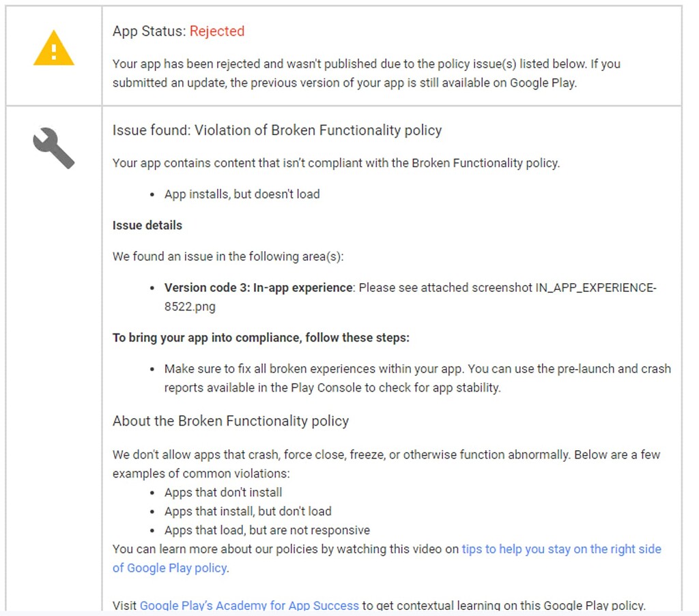Image resolution: width=699 pixels, height=616 pixels.
Task: Click the About the Broken Functionality policy heading
Action: click(x=231, y=421)
